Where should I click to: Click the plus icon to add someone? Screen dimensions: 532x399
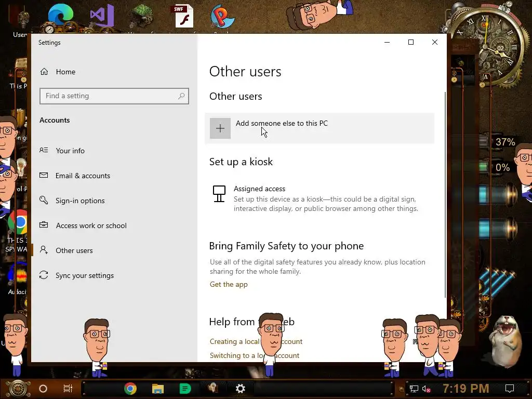pos(220,128)
